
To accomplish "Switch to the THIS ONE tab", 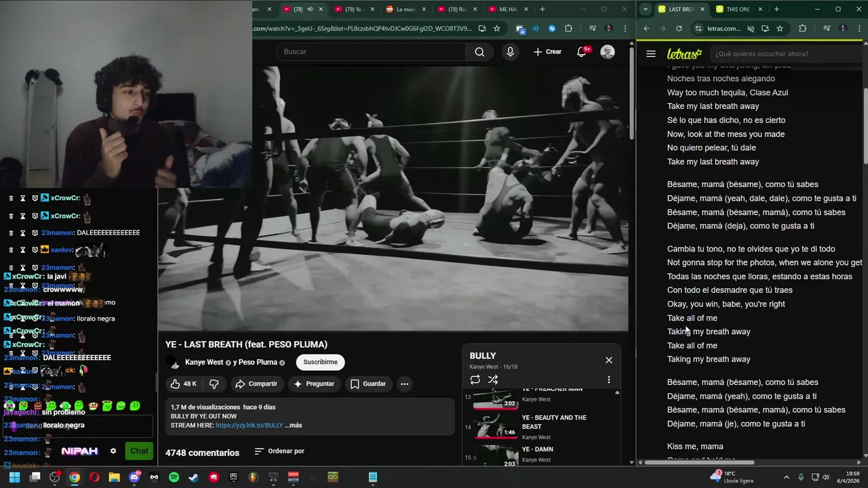I will (737, 9).
